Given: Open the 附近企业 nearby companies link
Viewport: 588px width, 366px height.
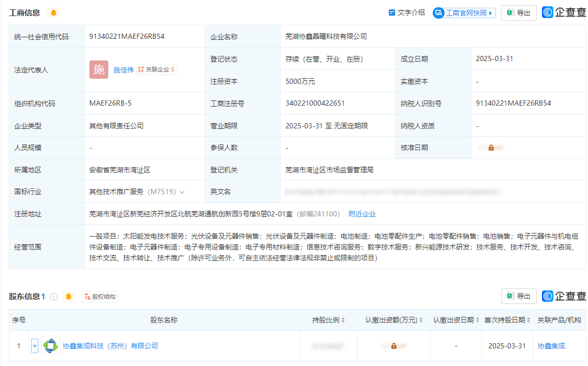Looking at the screenshot, I should click(362, 214).
